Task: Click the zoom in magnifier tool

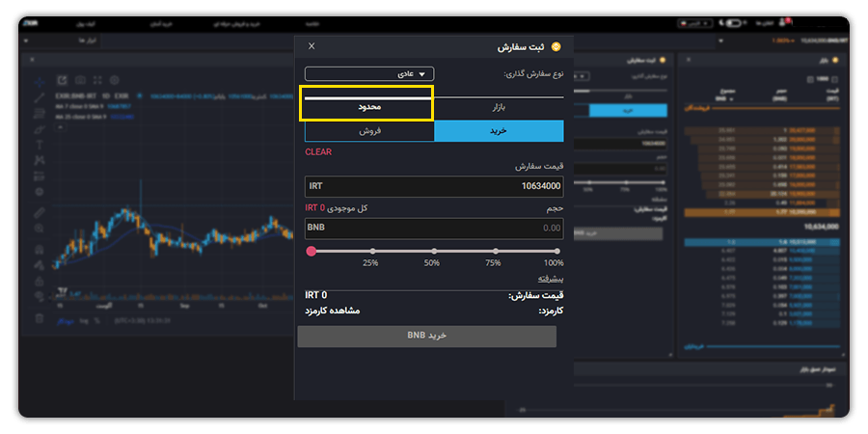Action: pyautogui.click(x=40, y=229)
